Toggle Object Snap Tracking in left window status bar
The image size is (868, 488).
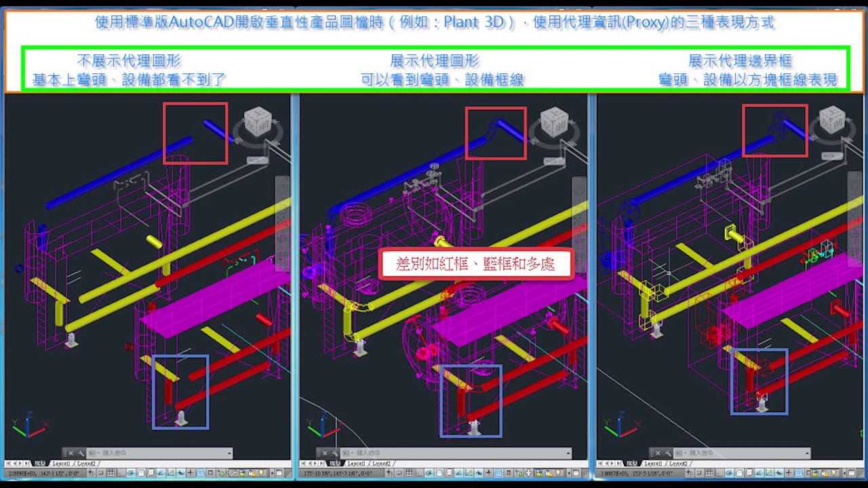tap(161, 473)
